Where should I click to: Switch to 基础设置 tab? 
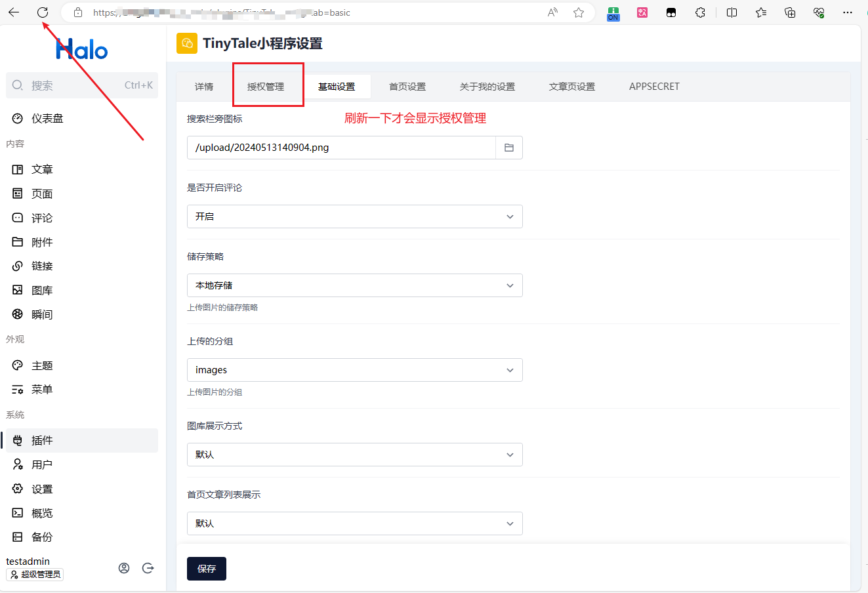(x=337, y=87)
